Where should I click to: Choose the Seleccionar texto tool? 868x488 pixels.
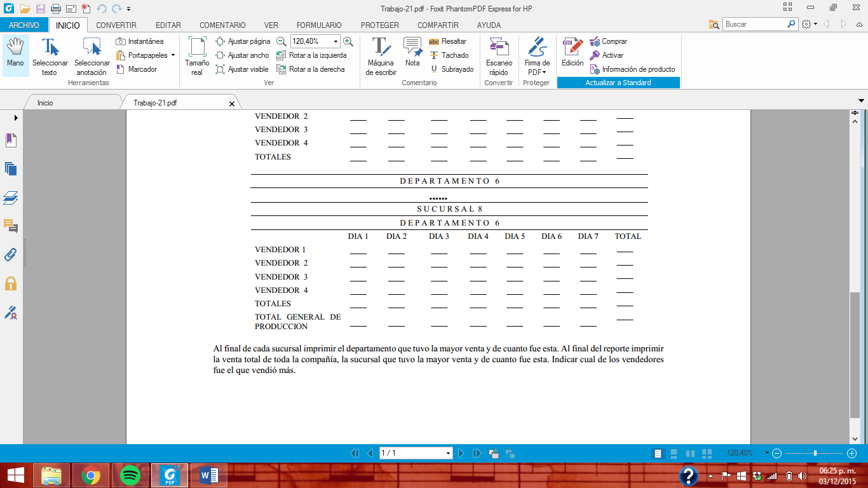pyautogui.click(x=50, y=55)
